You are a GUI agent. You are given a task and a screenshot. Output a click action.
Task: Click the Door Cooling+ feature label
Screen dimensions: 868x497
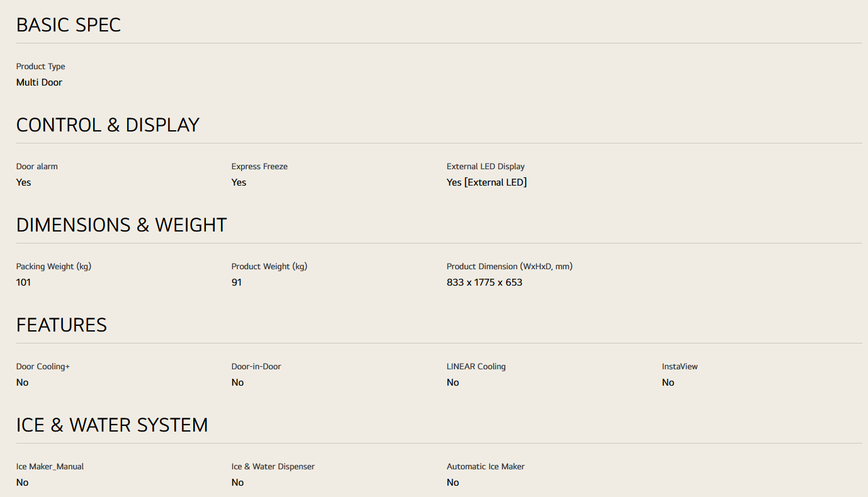(43, 367)
